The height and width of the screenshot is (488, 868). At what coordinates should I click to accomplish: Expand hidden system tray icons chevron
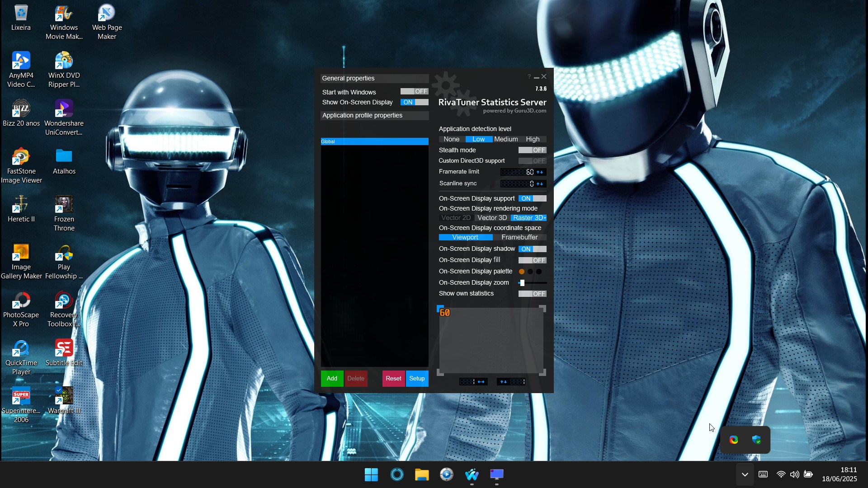click(x=745, y=474)
